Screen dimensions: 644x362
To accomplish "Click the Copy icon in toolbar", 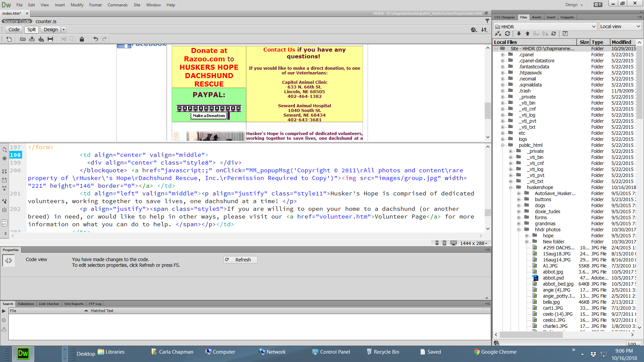I will pos(73,39).
